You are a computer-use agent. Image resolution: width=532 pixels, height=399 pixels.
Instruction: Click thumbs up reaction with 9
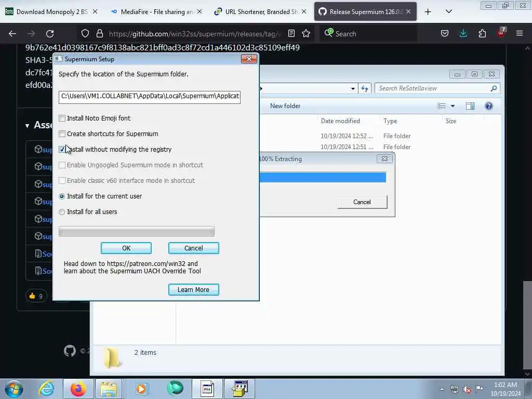[x=36, y=296]
